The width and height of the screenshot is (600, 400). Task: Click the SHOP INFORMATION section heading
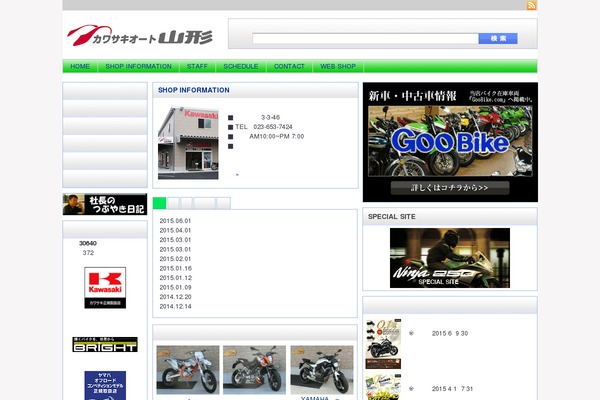194,90
